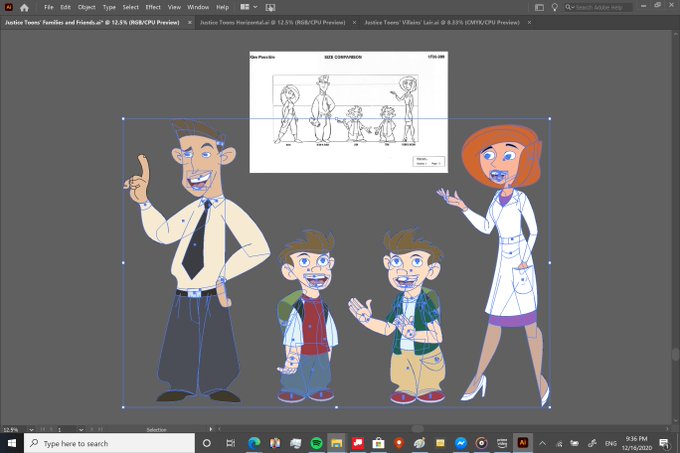The image size is (680, 453).
Task: Open the Window menu
Action: coord(198,7)
